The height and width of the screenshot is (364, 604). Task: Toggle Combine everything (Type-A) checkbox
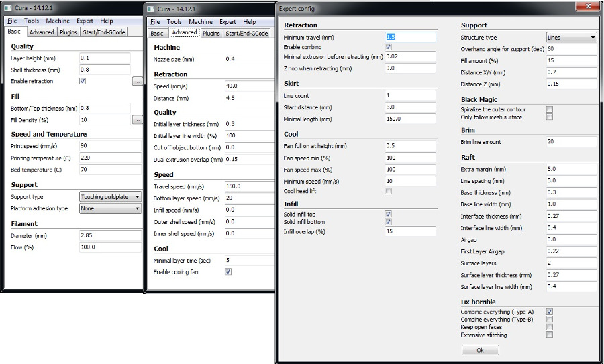(x=550, y=312)
